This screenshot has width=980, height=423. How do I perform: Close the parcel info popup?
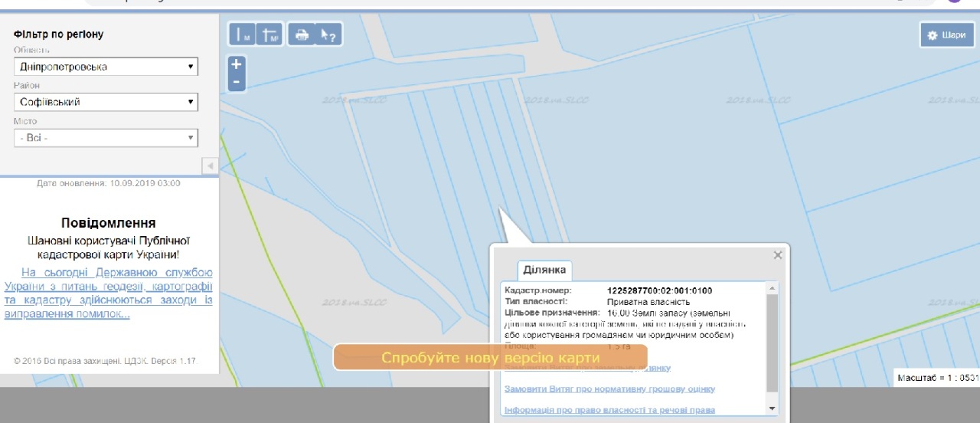point(778,255)
